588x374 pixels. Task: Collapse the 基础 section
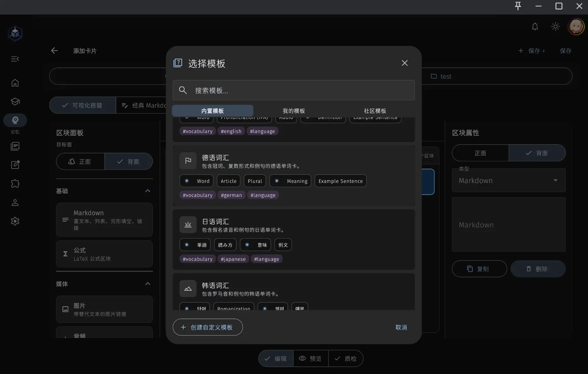[x=147, y=191]
